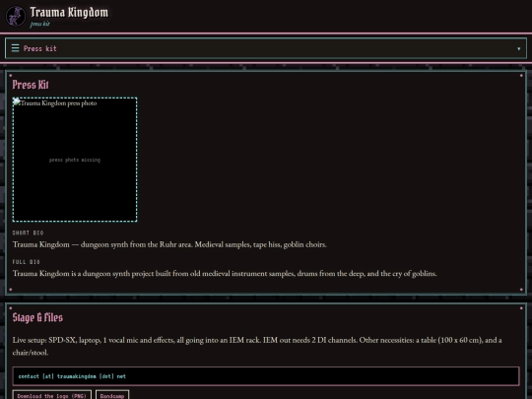
Task: Click the FULL BIO label
Action: [x=27, y=262]
